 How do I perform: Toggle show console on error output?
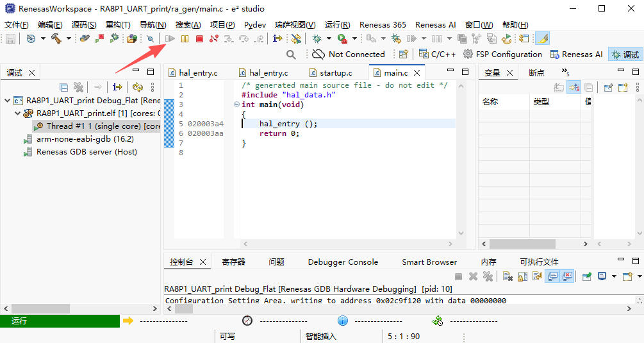click(567, 276)
